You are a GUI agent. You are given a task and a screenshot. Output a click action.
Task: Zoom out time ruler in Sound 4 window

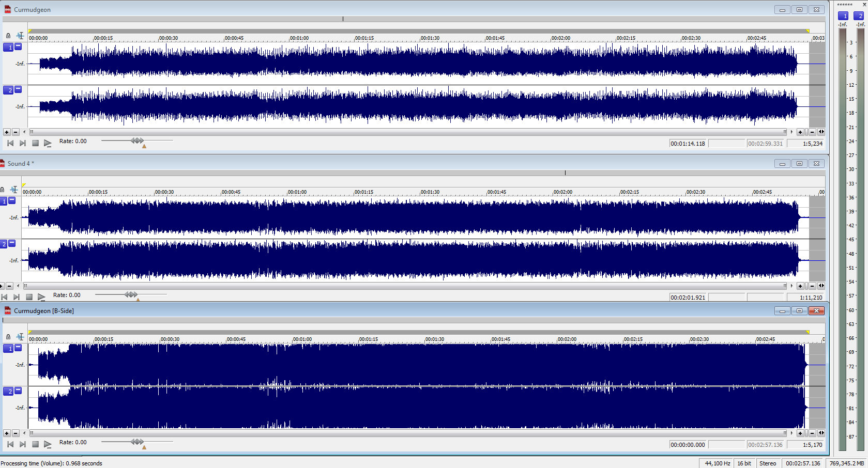coord(812,286)
